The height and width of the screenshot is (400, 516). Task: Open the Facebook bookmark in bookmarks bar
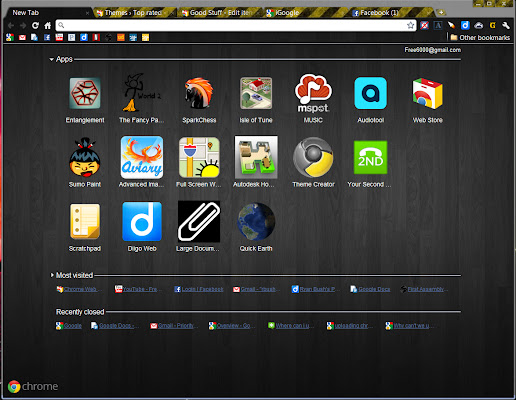point(47,37)
